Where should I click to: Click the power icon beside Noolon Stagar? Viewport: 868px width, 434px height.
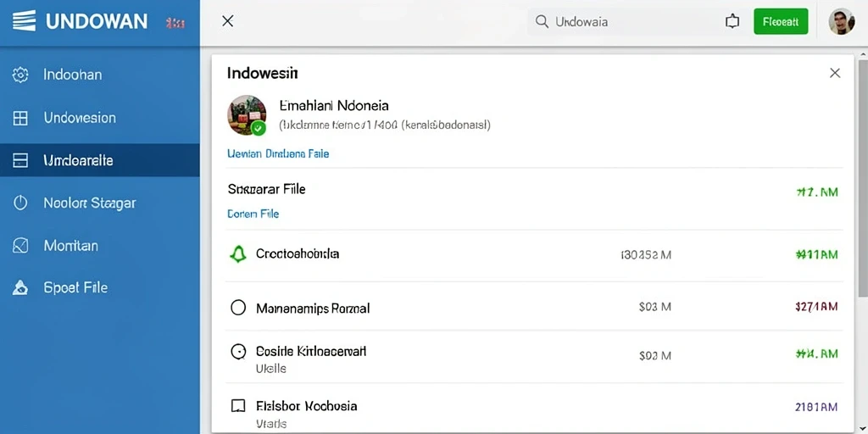click(20, 203)
